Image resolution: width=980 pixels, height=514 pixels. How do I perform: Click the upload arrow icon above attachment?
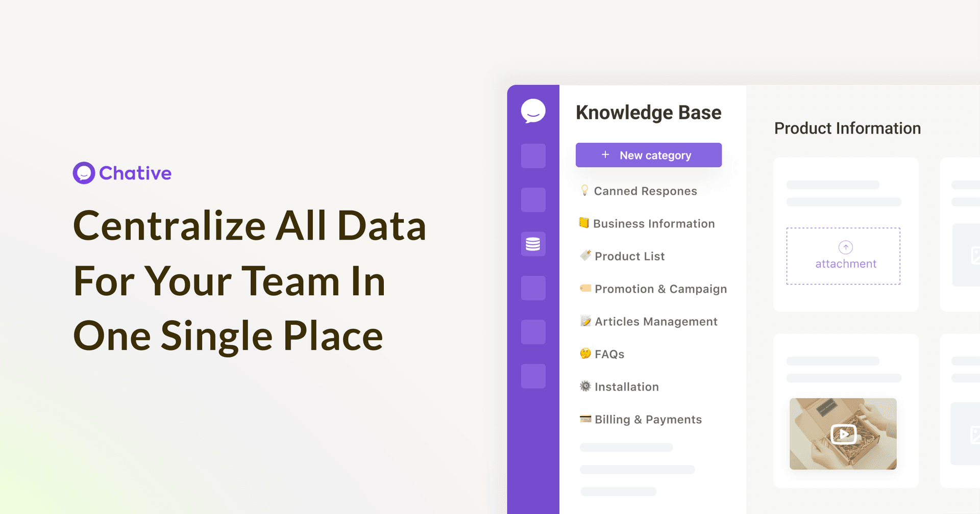[x=845, y=247]
